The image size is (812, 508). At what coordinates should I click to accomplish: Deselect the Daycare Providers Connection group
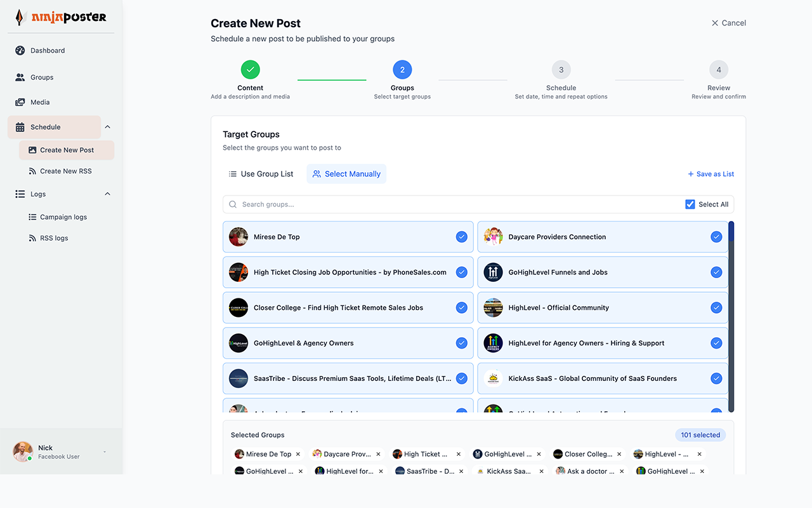[717, 236]
